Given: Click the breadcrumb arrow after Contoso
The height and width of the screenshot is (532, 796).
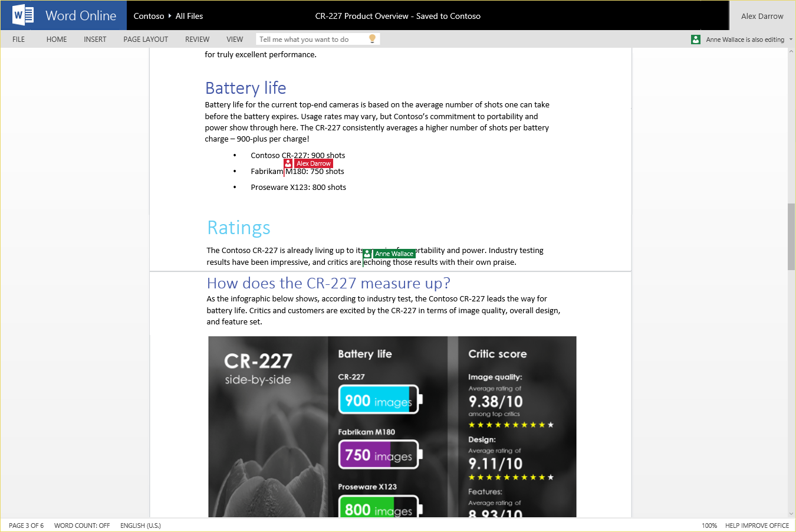Looking at the screenshot, I should tap(170, 16).
